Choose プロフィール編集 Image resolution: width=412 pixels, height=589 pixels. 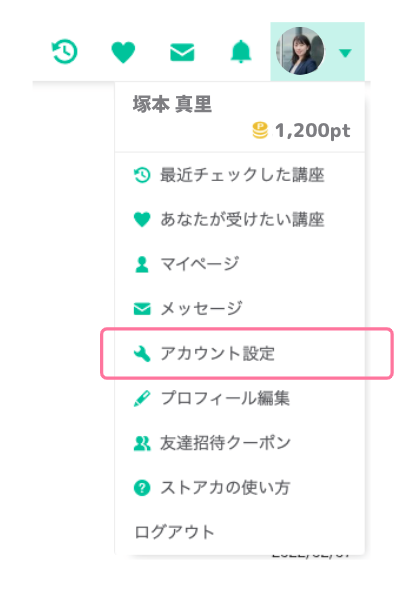240,398
